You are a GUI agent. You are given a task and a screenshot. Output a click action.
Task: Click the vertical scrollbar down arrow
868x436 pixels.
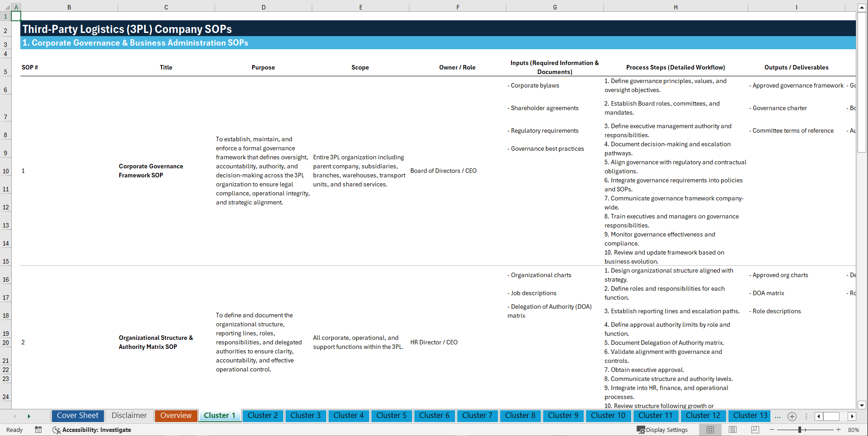[863, 405]
